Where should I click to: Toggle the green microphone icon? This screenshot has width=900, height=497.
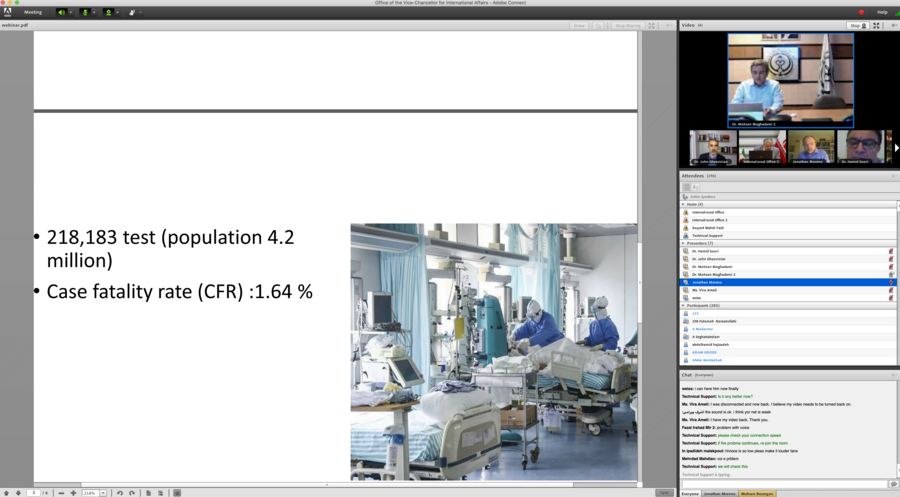tap(86, 12)
